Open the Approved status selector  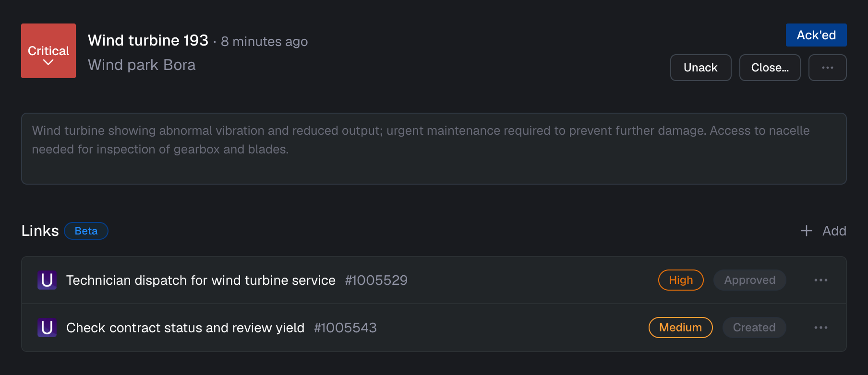(749, 280)
